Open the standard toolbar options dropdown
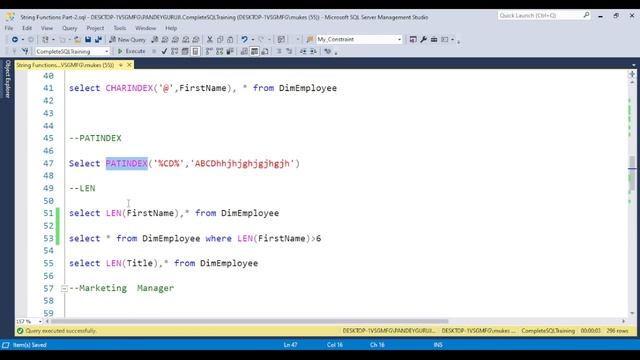 pos(458,41)
